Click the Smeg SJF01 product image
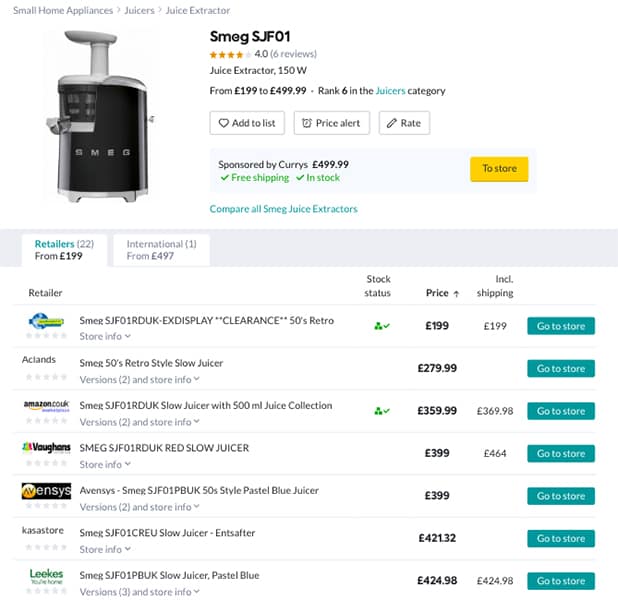Screen dimensions: 618x600 click(102, 117)
